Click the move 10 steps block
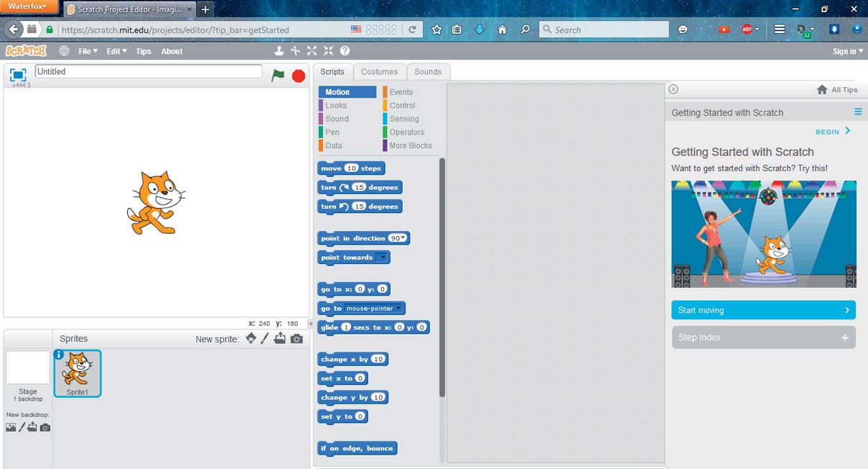Image resolution: width=868 pixels, height=469 pixels. [351, 168]
